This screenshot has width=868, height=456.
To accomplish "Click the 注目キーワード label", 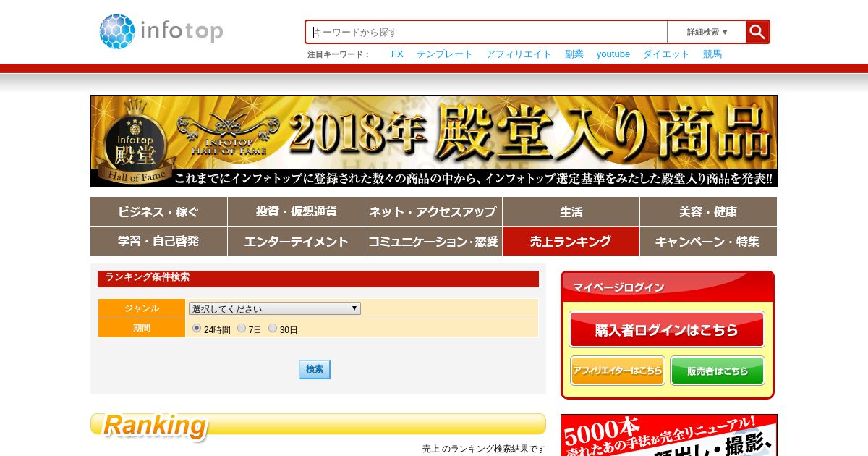I will click(x=339, y=54).
